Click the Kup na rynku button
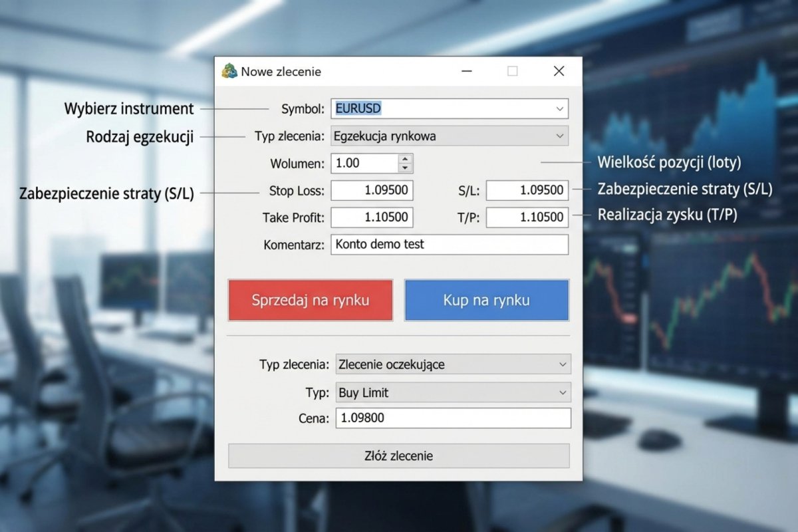The height and width of the screenshot is (532, 798). [487, 300]
